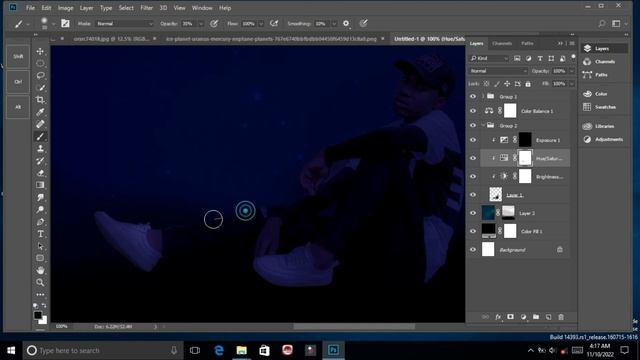
Task: Open the Smoothing dropdown arrow
Action: tap(334, 24)
